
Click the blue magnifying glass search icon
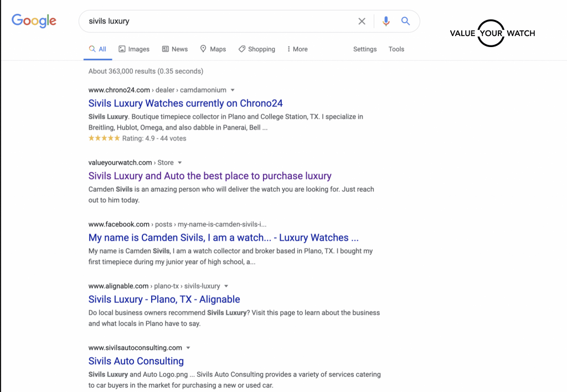(x=405, y=21)
